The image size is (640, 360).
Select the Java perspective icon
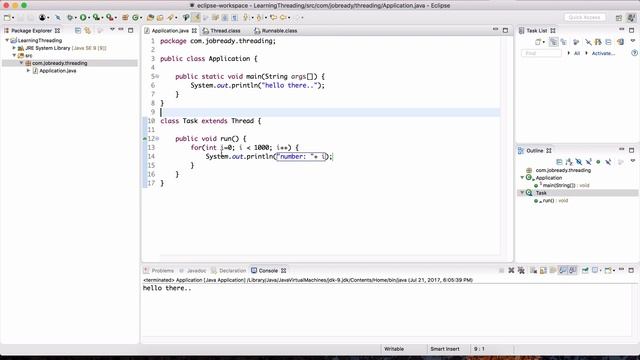tap(631, 18)
